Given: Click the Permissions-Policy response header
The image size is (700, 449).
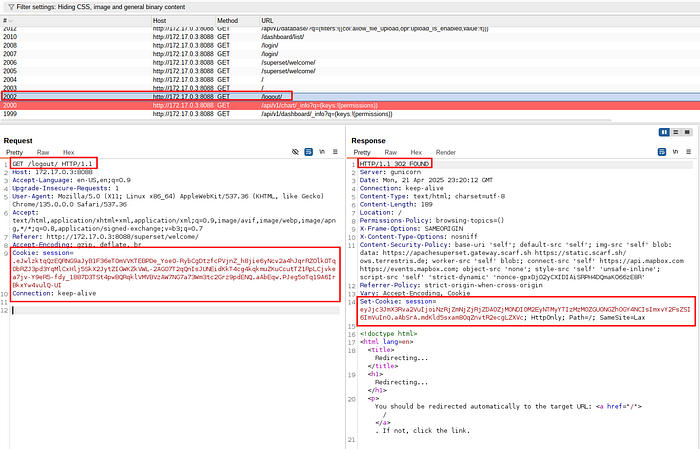Looking at the screenshot, I should (x=432, y=220).
